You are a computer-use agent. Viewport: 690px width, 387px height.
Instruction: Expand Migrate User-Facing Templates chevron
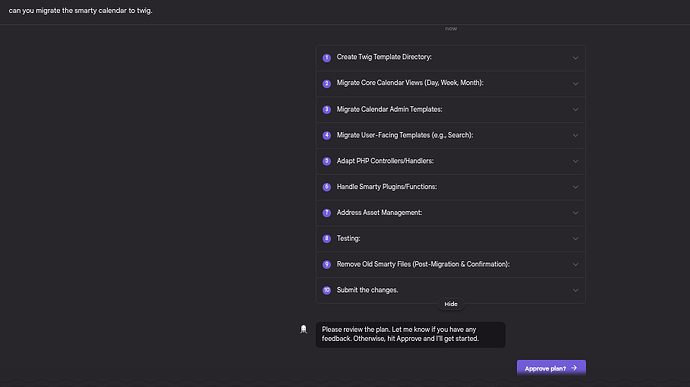(575, 136)
